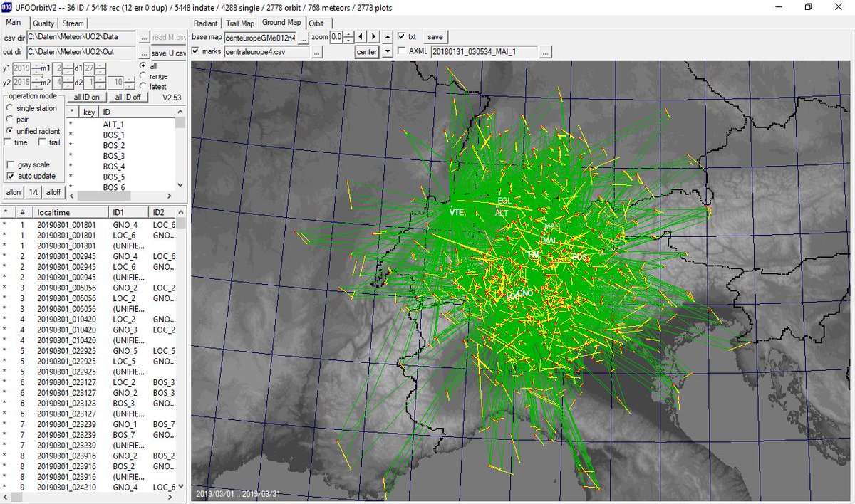Choose the 'latest' date option

[x=143, y=85]
